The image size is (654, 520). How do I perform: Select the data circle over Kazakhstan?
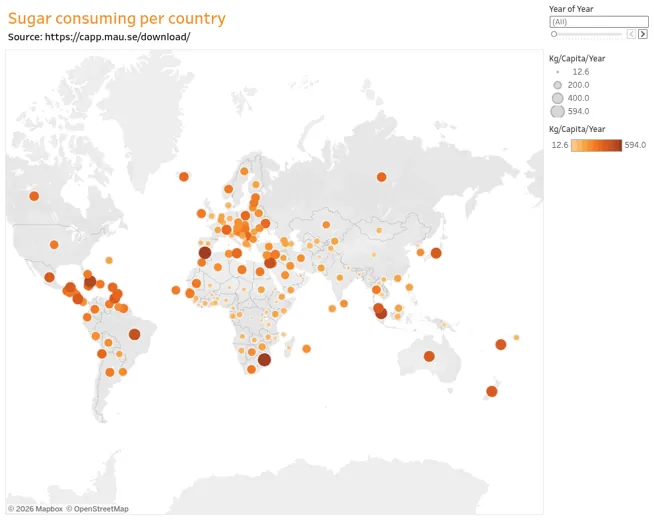326,225
